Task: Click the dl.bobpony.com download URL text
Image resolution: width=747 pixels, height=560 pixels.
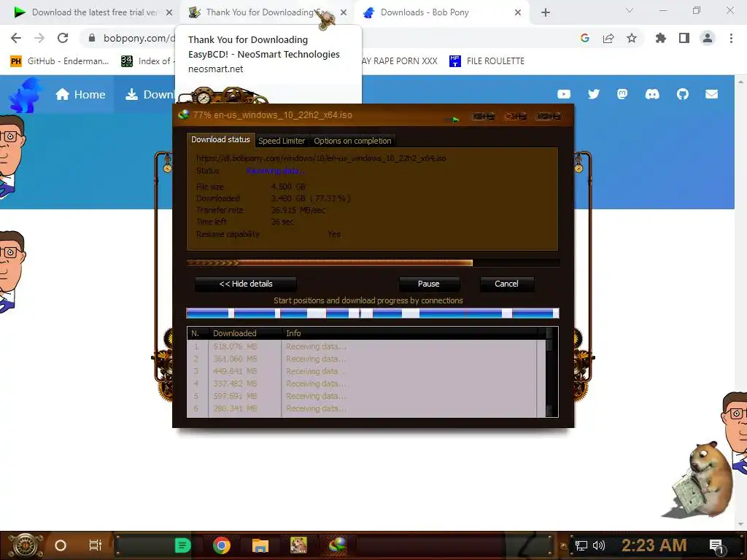Action: (321, 158)
